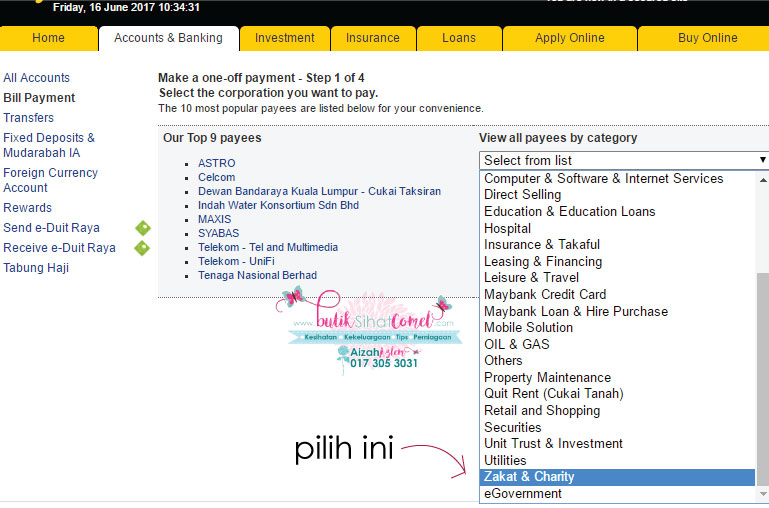Select Maybank Loan & Hire Purchase category
The image size is (769, 508).
[x=617, y=311]
